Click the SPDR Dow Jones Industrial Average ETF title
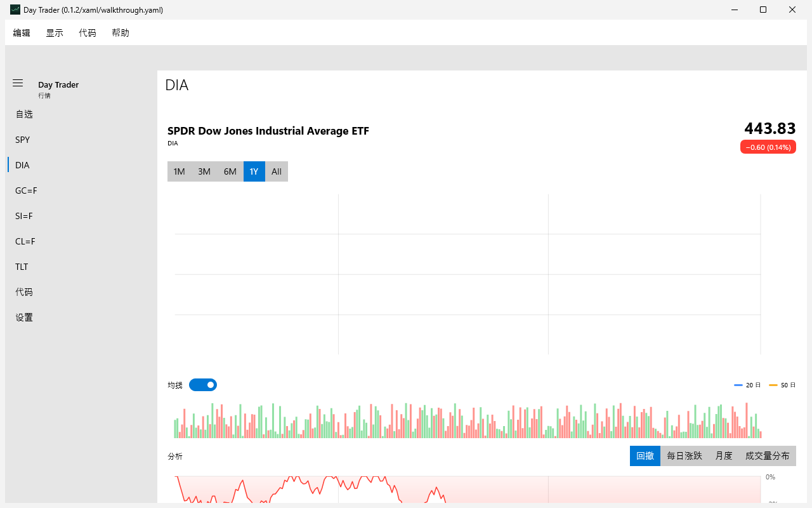812x508 pixels. click(x=268, y=131)
